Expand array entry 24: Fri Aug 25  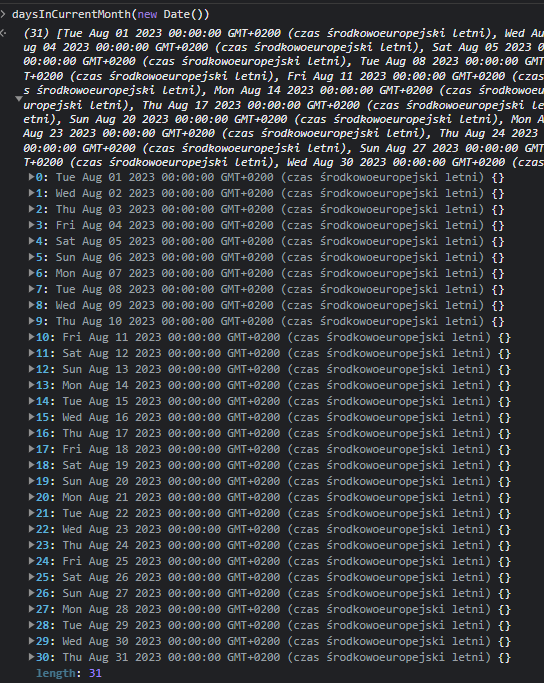[31, 561]
